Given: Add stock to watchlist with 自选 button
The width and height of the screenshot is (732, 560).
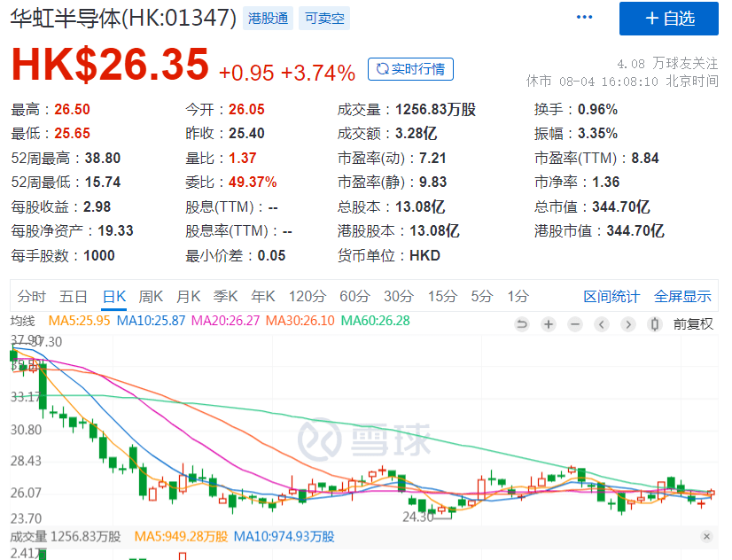Looking at the screenshot, I should click(669, 19).
